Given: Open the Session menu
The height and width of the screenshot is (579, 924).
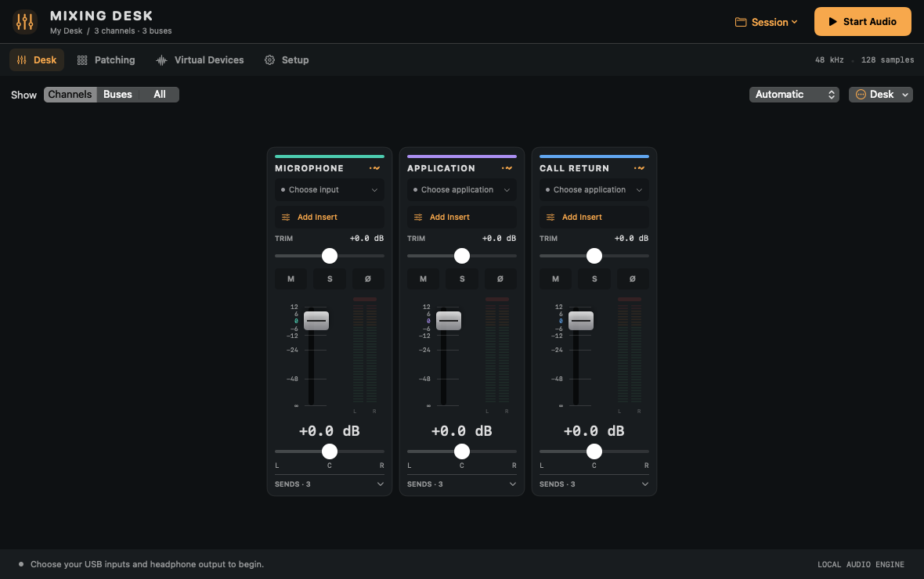Looking at the screenshot, I should pos(766,22).
